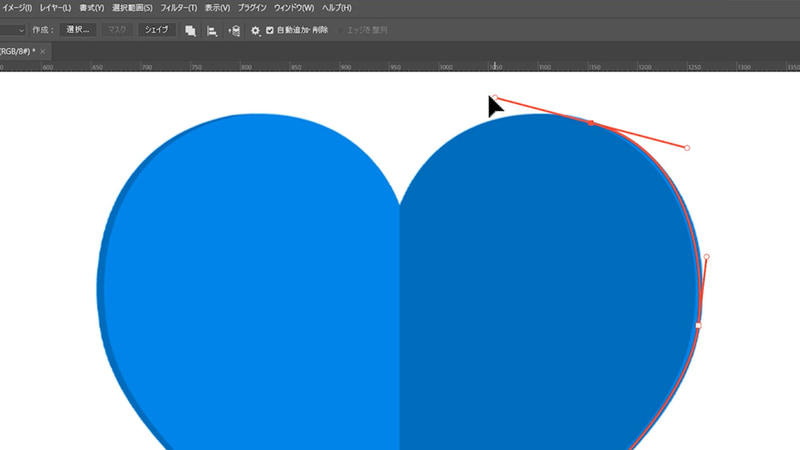Open the path arrangement icon
800x450 pixels.
234,31
